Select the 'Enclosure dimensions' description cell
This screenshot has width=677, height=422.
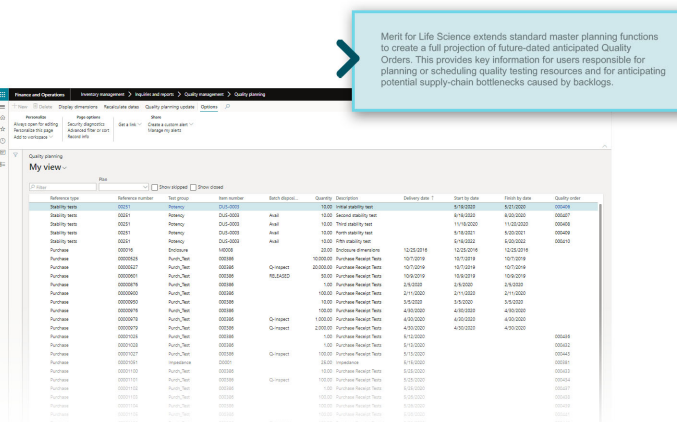[358, 250]
